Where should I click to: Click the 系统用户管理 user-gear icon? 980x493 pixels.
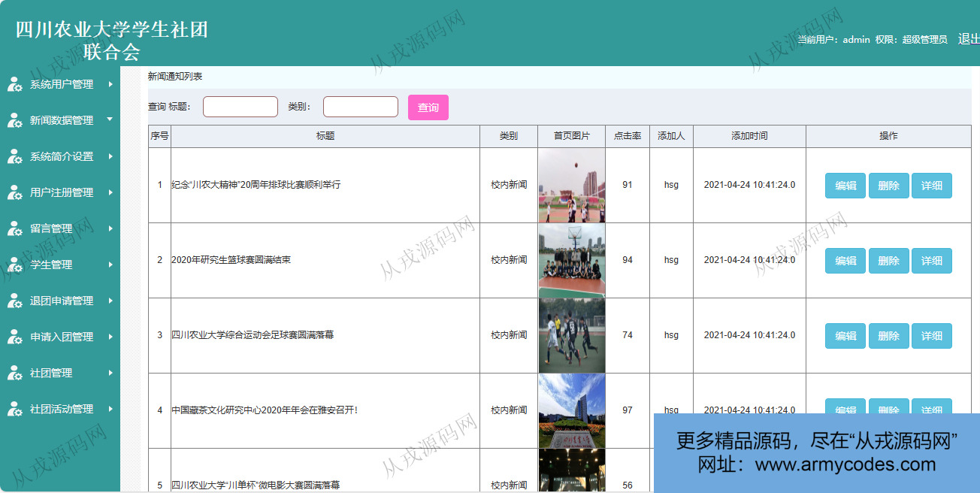click(14, 84)
